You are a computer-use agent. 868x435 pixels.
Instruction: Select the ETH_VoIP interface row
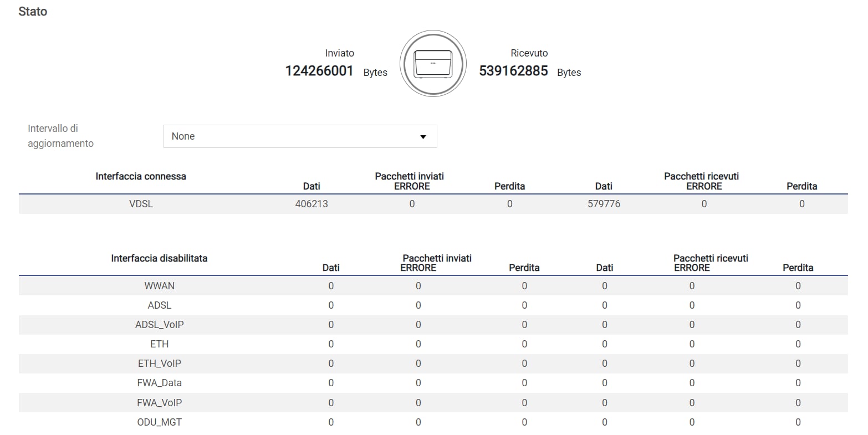[x=433, y=364]
